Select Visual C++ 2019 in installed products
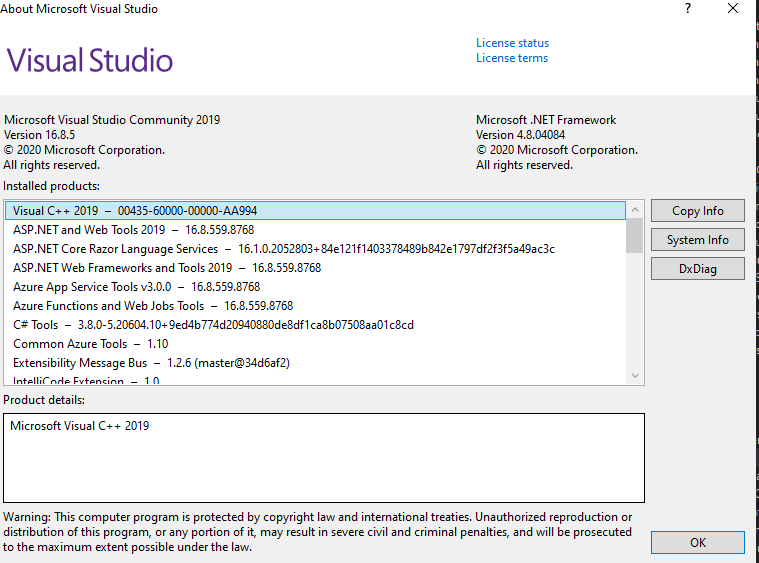 (315, 211)
